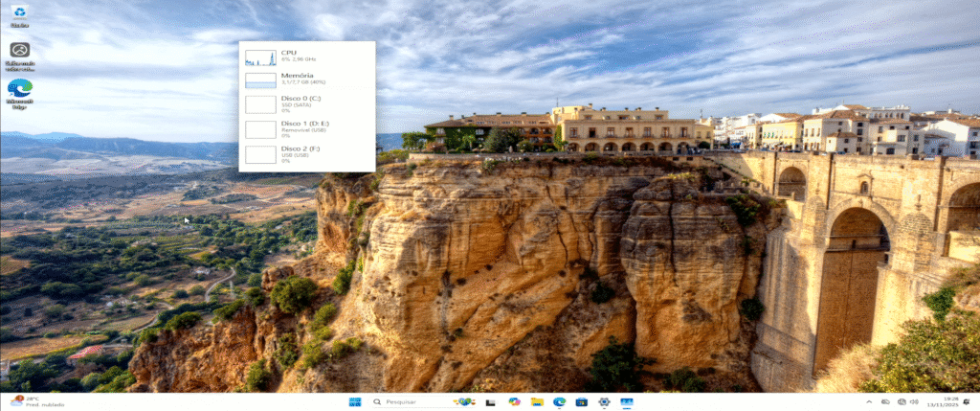Launch Copilot from the taskbar
This screenshot has height=411, width=980.
[x=514, y=402]
